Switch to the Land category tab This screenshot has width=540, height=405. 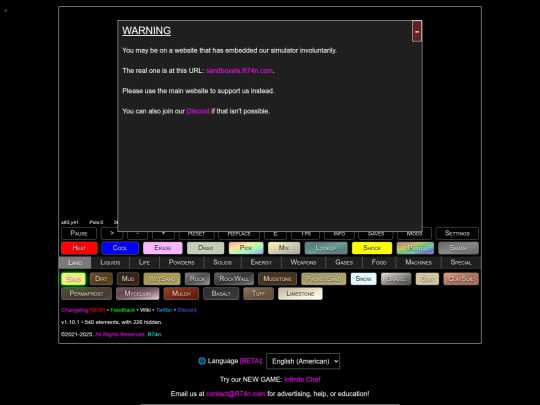(x=75, y=262)
